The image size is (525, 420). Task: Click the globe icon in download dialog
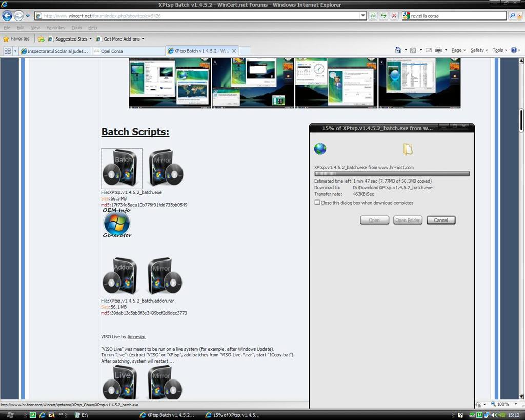tap(320, 148)
